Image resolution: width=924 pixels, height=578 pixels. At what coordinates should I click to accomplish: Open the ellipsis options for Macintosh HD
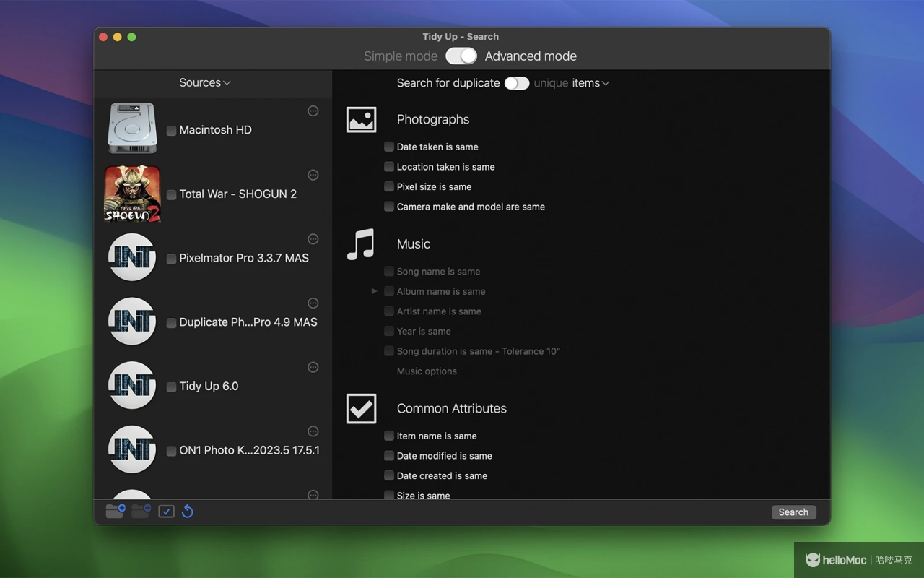click(313, 111)
